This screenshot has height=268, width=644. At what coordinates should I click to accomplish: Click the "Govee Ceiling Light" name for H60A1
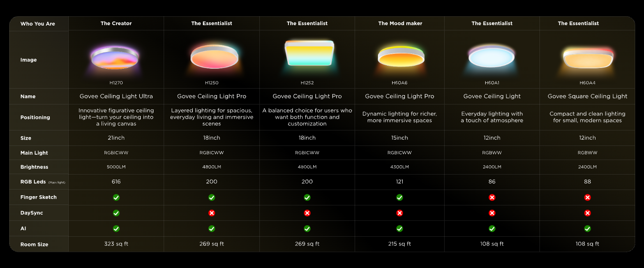(x=492, y=96)
